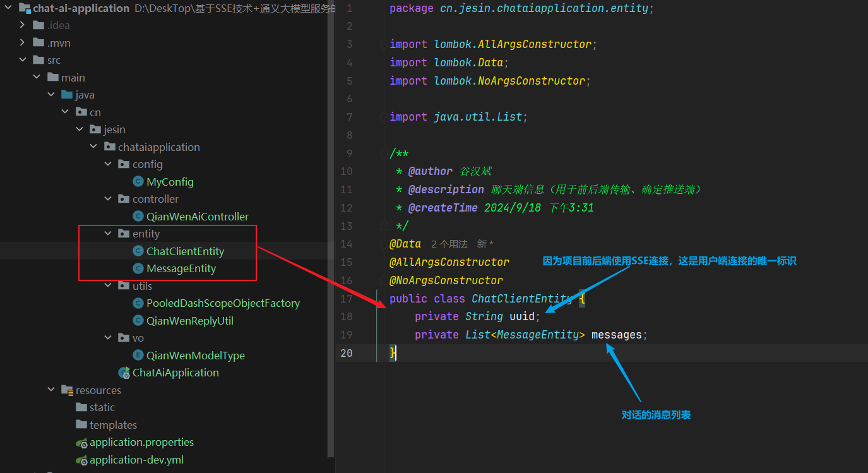Click the '2 个用法' usages hint
This screenshot has width=868, height=473.
[x=449, y=244]
